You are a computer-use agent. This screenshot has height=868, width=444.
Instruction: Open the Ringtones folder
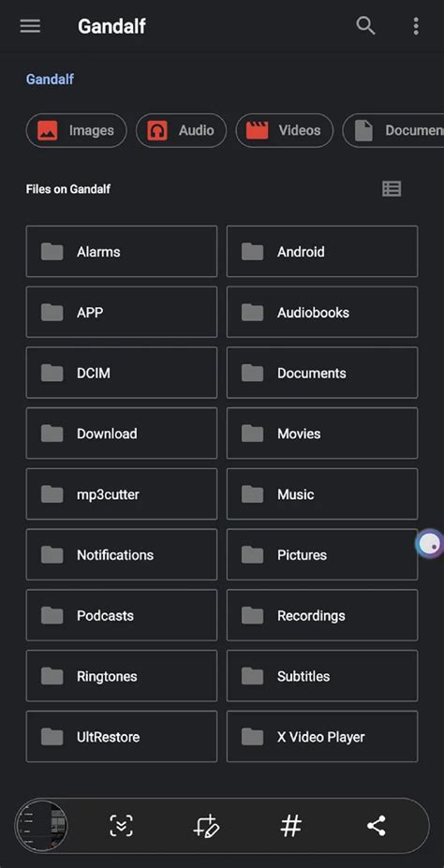tap(121, 675)
